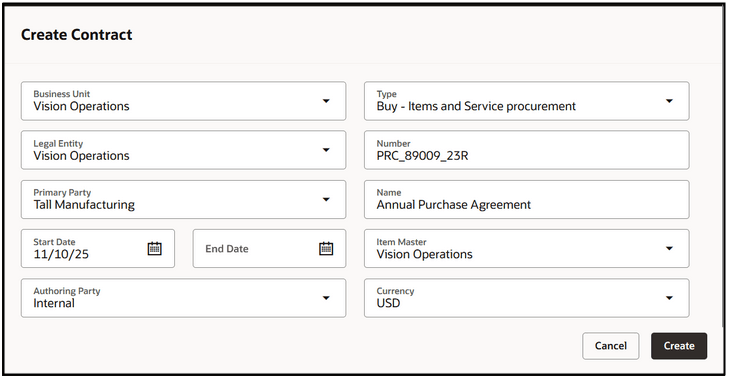Select Vision Operations in Item Master field
The height and width of the screenshot is (380, 731).
tap(424, 254)
